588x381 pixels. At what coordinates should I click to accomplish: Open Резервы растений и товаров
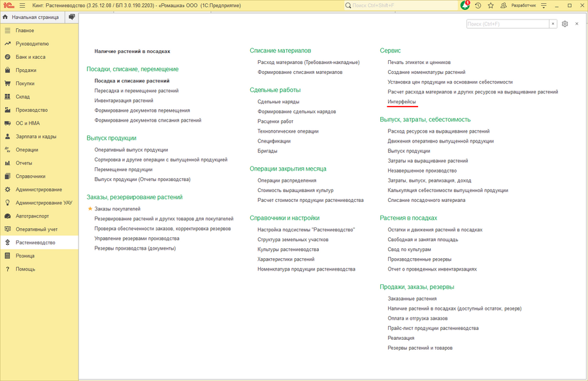point(420,348)
